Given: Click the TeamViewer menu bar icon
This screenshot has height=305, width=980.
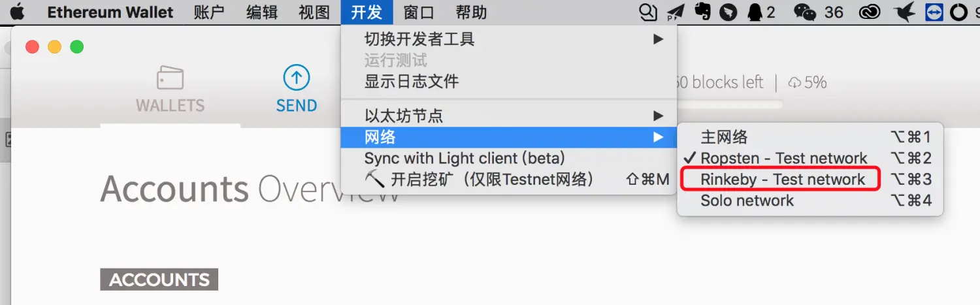Looking at the screenshot, I should click(x=934, y=12).
